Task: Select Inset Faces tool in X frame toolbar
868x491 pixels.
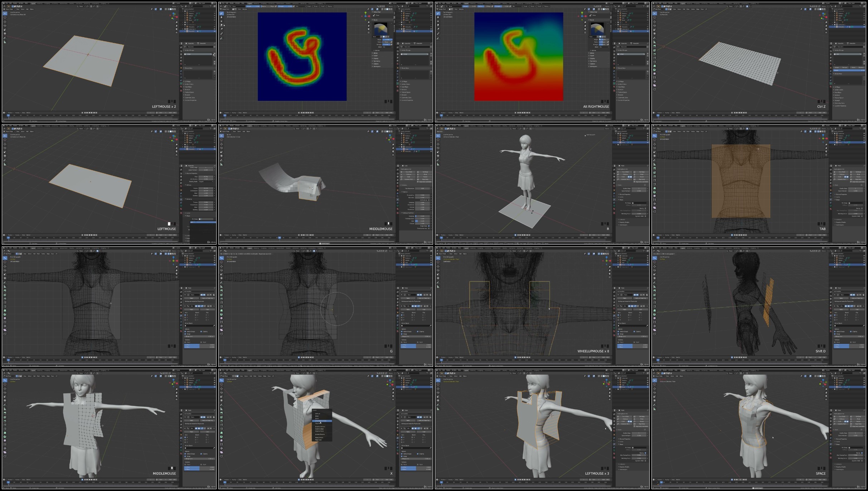Action: coord(222,417)
